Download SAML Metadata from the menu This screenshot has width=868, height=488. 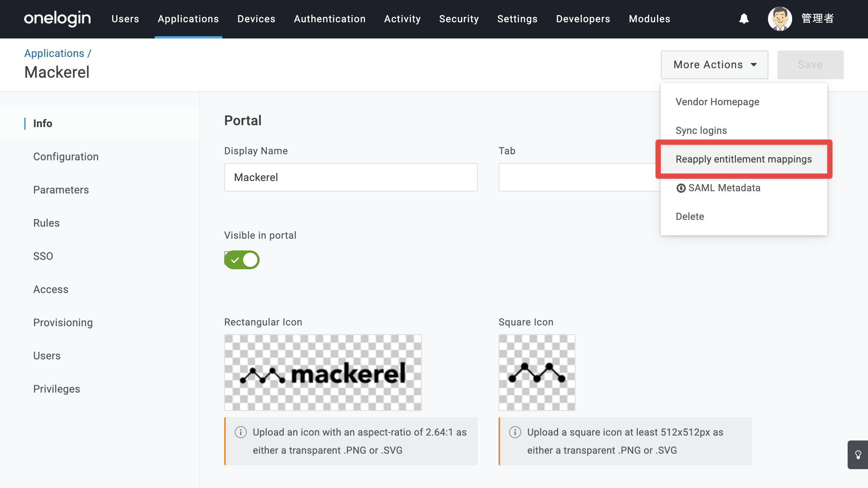(744, 188)
